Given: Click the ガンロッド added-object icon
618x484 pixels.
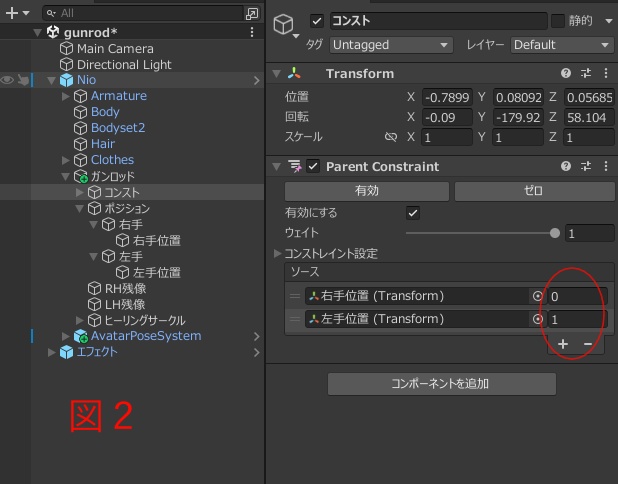Looking at the screenshot, I should 81,176.
